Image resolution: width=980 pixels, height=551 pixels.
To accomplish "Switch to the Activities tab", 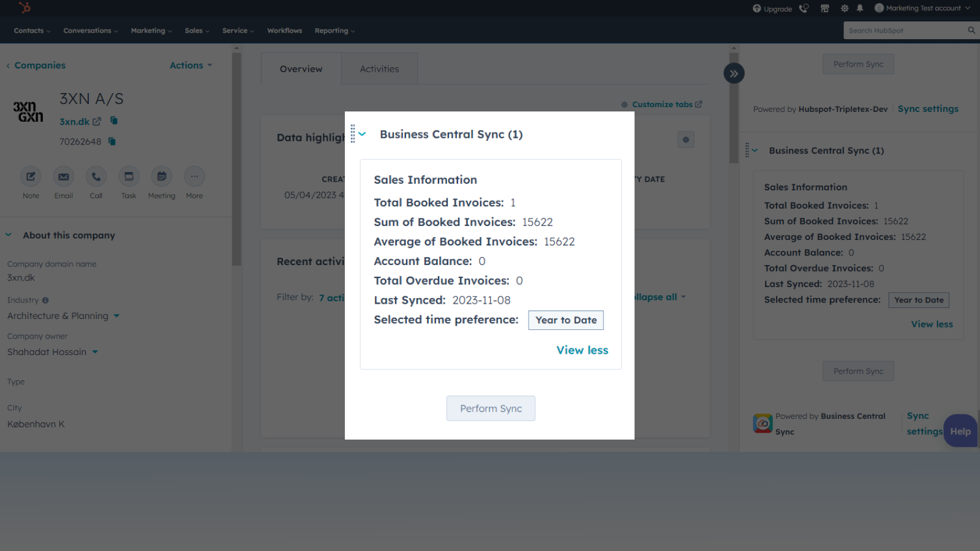I will [x=379, y=69].
